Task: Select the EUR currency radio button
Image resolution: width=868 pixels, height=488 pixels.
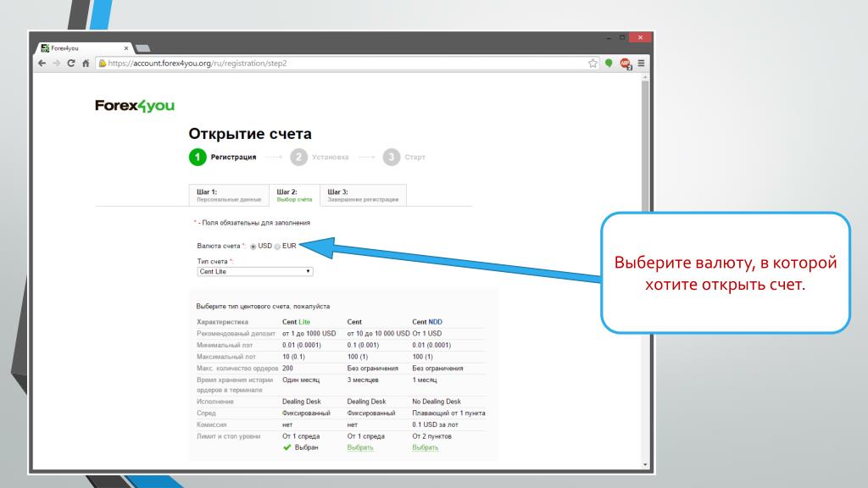Action: 277,247
